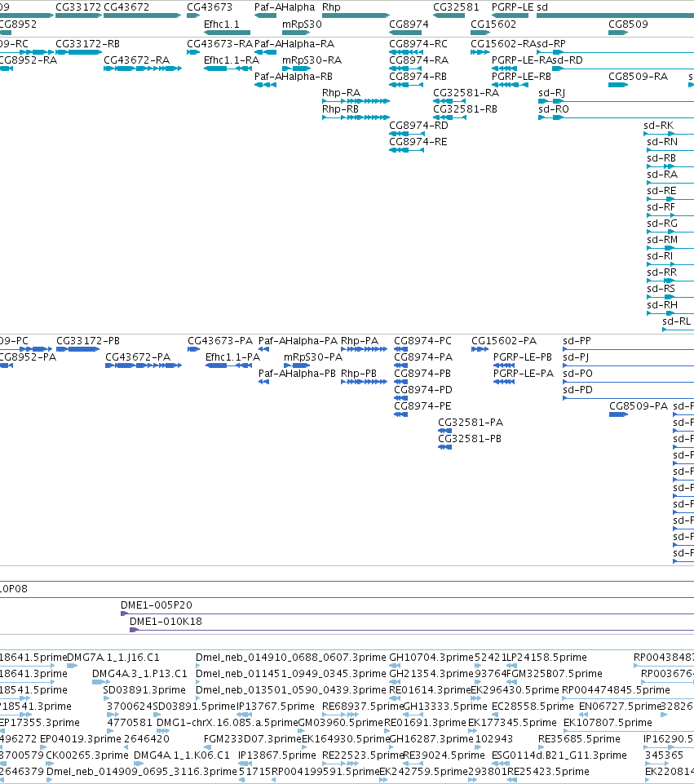694x784 pixels.
Task: Click the sd-PD protein label
Action: (x=577, y=390)
